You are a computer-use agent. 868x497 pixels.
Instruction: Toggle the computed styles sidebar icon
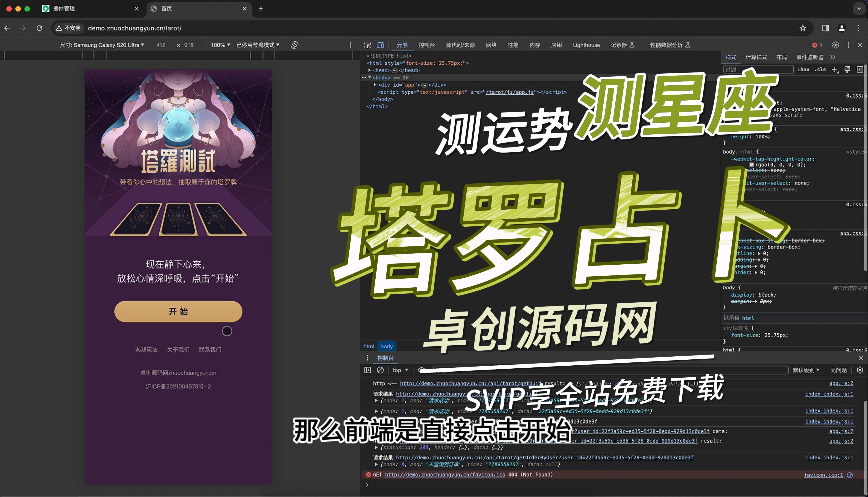[860, 70]
